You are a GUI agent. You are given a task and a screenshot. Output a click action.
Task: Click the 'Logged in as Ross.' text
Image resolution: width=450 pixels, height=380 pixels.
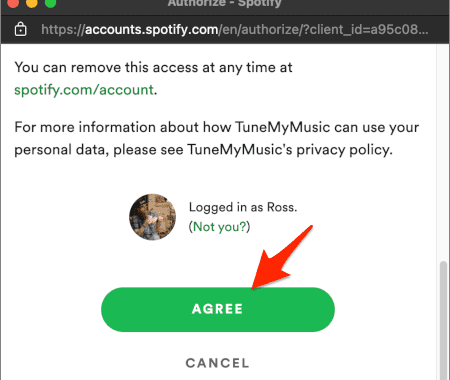(243, 207)
